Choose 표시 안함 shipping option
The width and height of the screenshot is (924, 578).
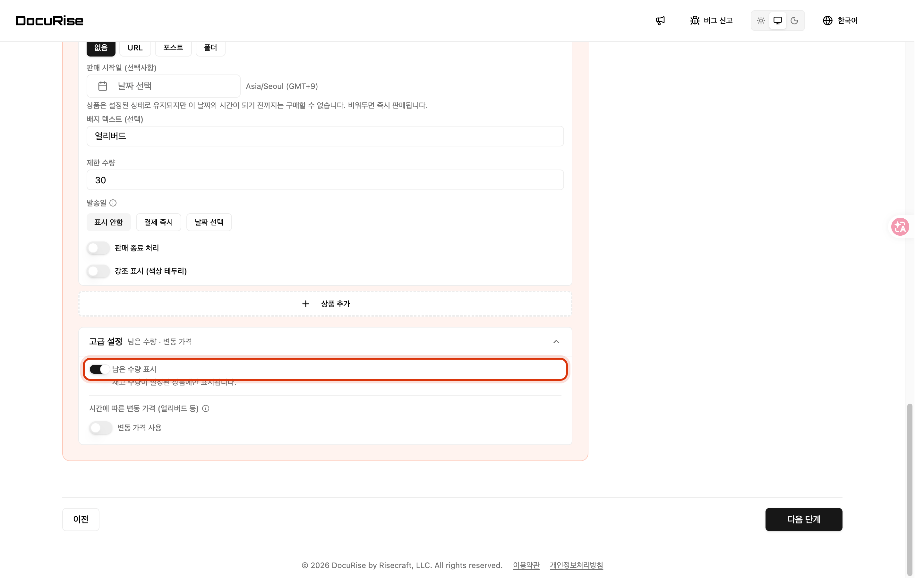[x=109, y=222]
